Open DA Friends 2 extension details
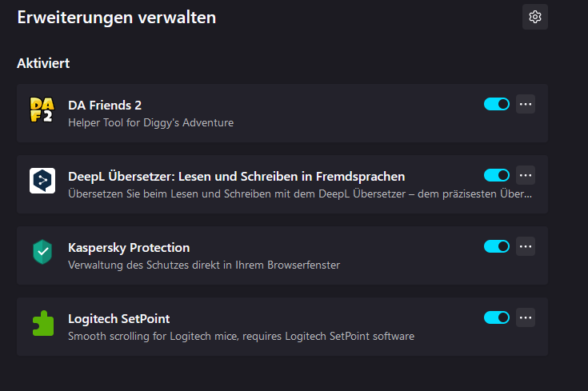Viewport: 588px width, 391px height. pos(105,105)
